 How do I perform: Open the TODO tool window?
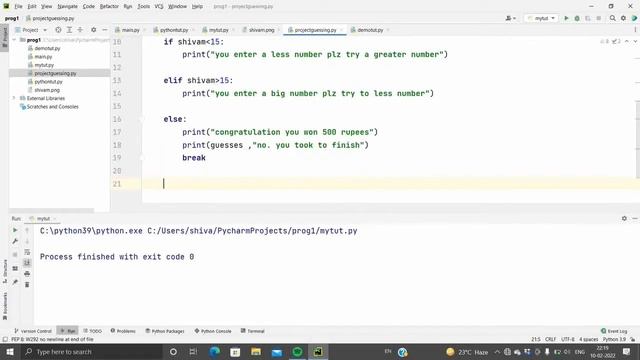[x=93, y=331]
